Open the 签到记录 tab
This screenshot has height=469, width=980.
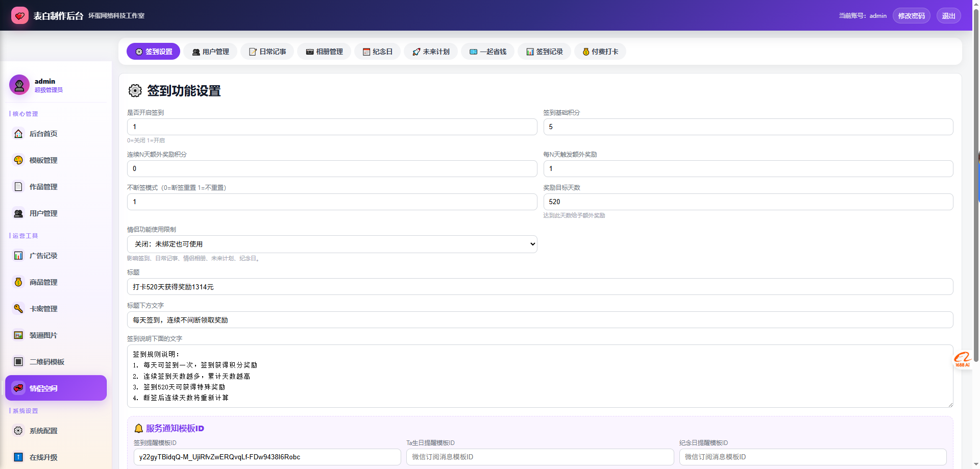pyautogui.click(x=544, y=52)
